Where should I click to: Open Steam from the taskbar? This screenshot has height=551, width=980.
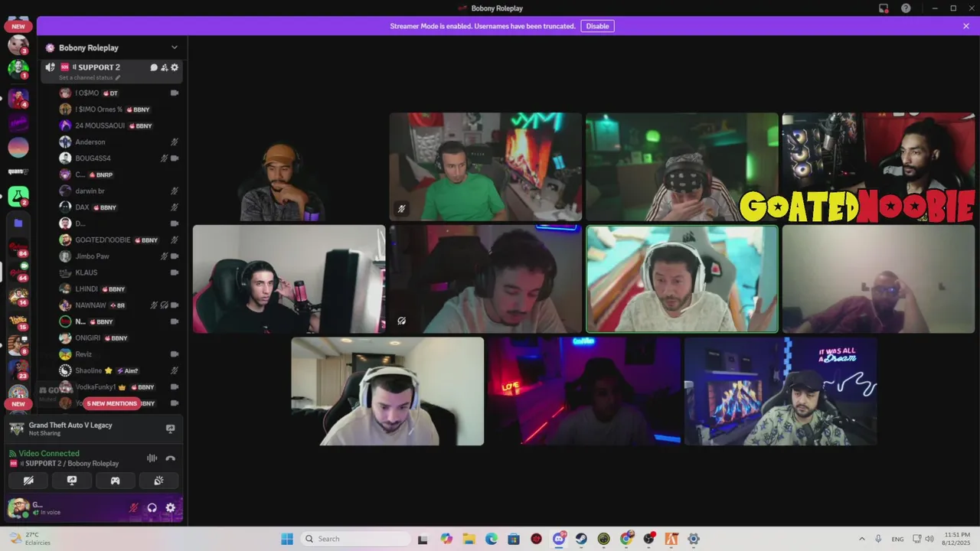pyautogui.click(x=581, y=539)
